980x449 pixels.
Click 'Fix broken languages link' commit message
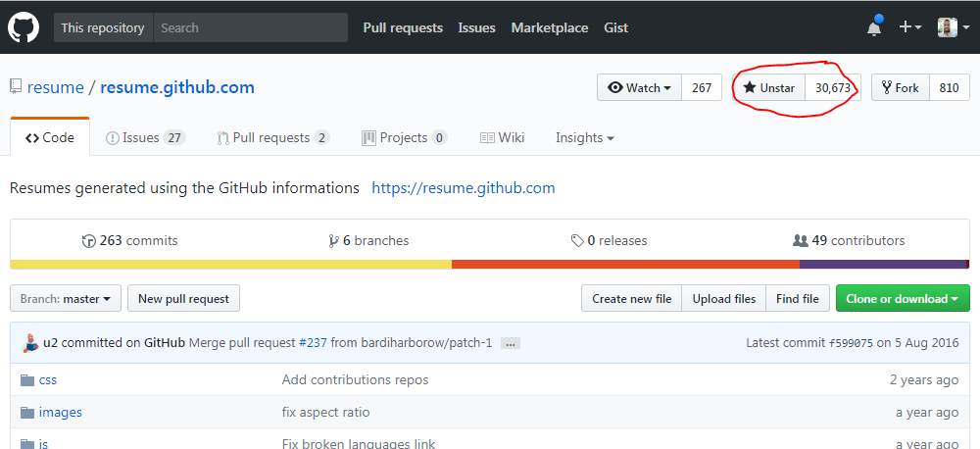359,443
